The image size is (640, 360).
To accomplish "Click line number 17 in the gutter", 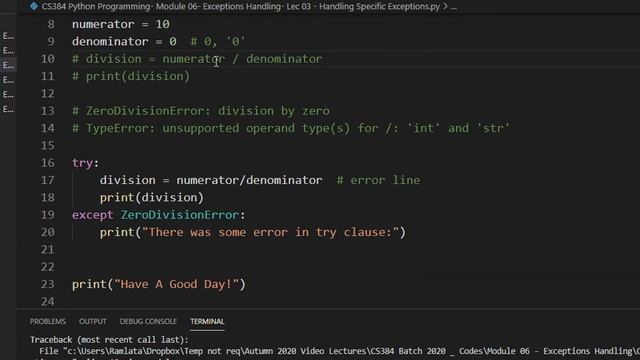I will click(x=48, y=180).
